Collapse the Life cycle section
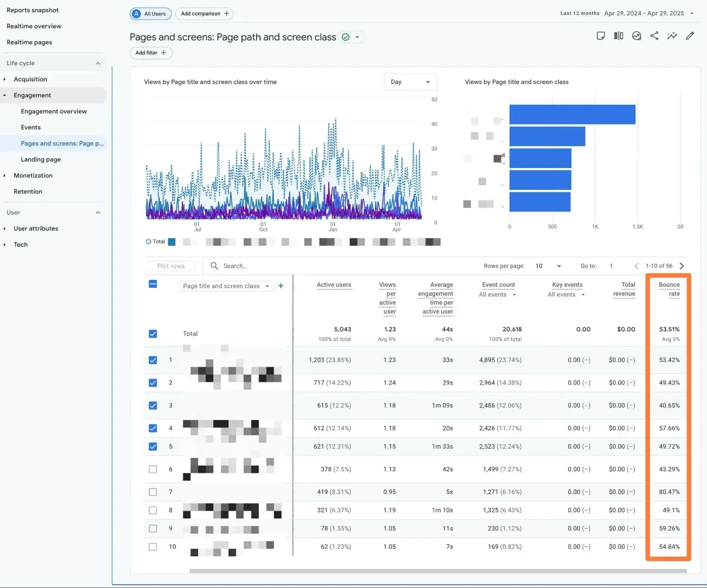Screen dimensions: 707x588 point(98,63)
